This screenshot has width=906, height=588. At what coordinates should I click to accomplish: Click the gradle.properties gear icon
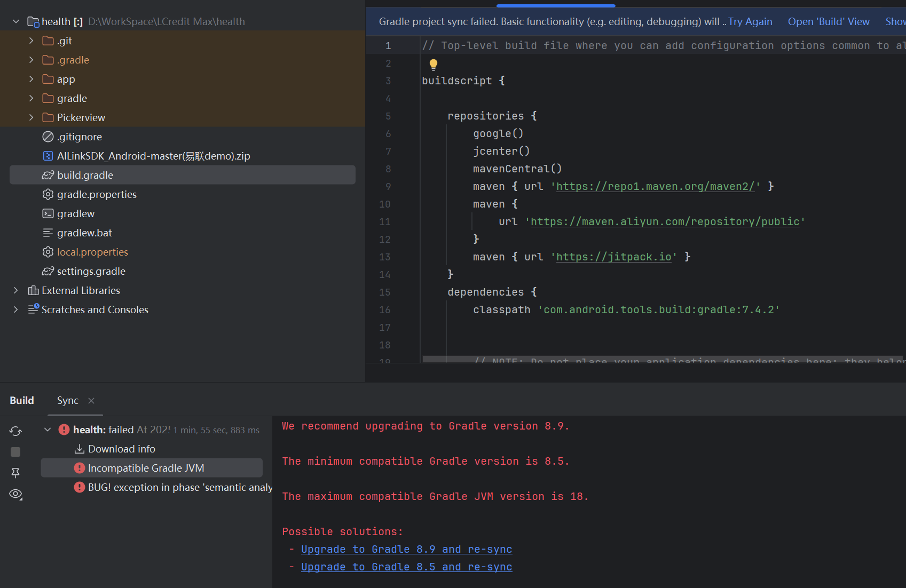tap(48, 194)
